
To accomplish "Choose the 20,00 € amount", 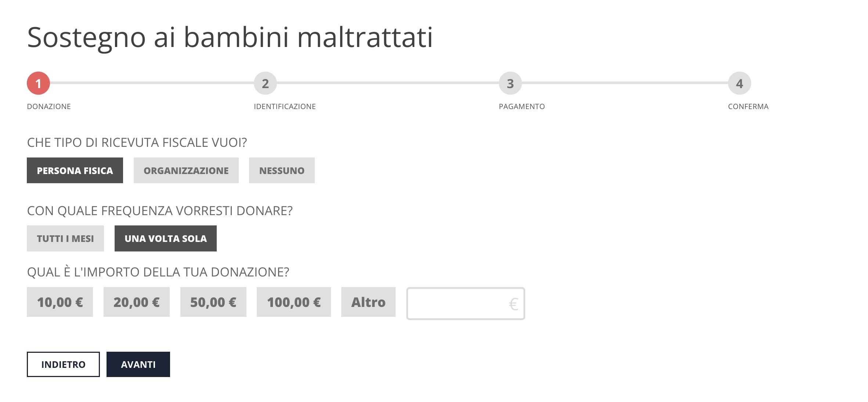I will coord(136,302).
